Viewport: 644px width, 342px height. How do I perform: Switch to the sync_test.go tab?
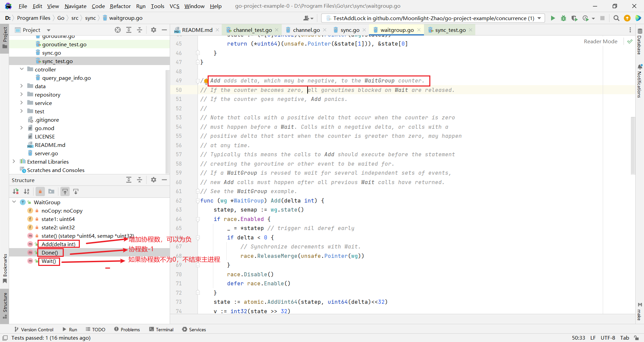click(x=450, y=30)
